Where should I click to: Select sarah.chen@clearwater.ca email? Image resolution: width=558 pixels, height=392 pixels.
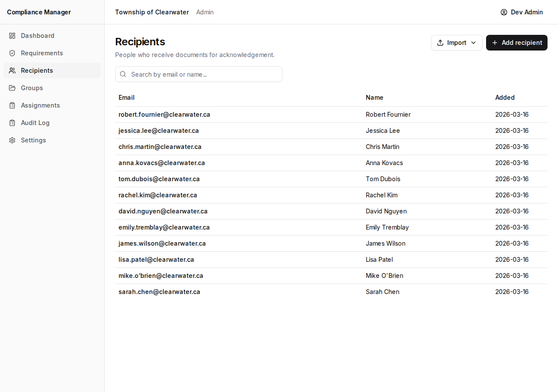click(160, 292)
